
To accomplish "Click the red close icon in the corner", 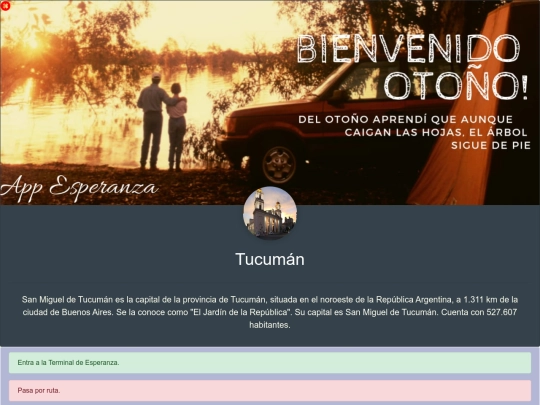I will (x=5, y=6).
